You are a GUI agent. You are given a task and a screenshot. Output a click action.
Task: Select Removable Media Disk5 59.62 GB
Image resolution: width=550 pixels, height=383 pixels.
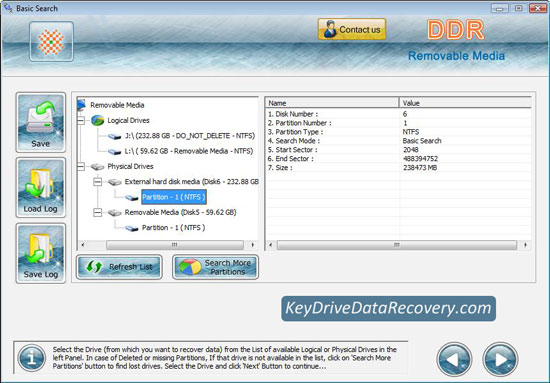pos(180,212)
